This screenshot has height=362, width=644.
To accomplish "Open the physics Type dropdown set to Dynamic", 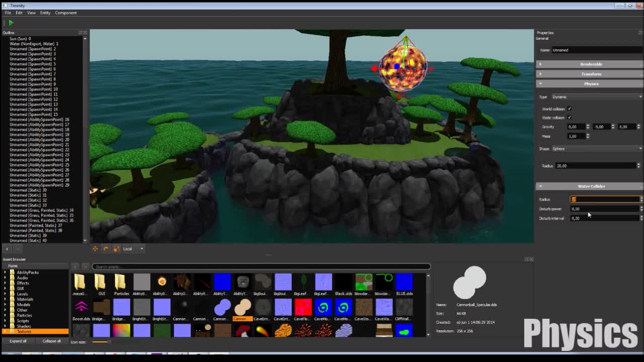I will coord(597,97).
